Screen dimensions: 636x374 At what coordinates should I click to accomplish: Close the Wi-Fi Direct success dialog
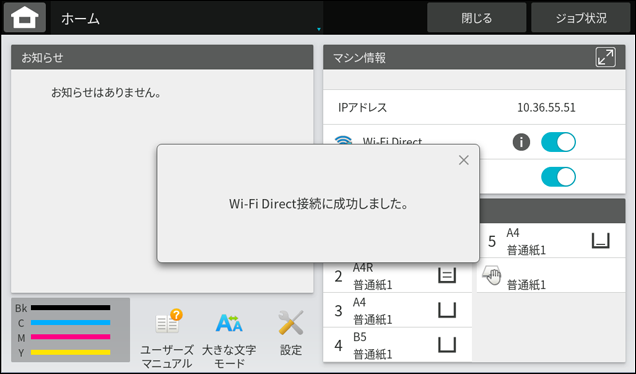(x=464, y=160)
